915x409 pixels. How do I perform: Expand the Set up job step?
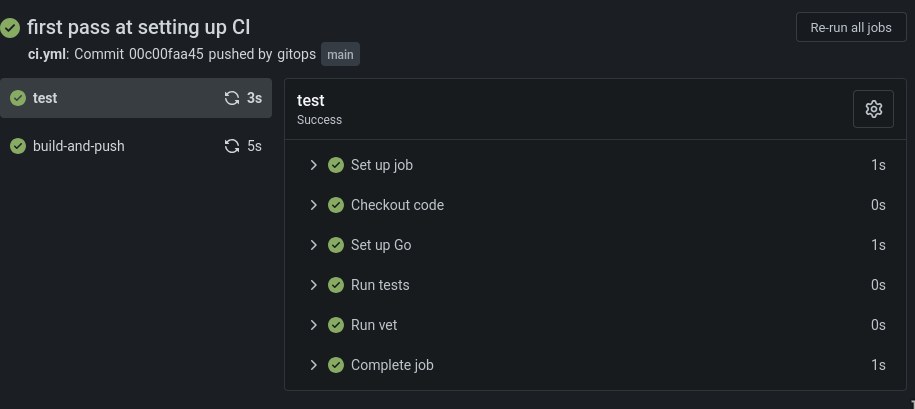[313, 165]
